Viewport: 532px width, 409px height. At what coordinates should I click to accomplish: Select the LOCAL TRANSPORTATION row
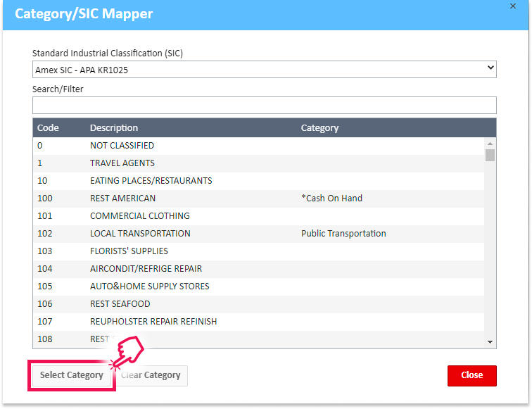pyautogui.click(x=140, y=234)
